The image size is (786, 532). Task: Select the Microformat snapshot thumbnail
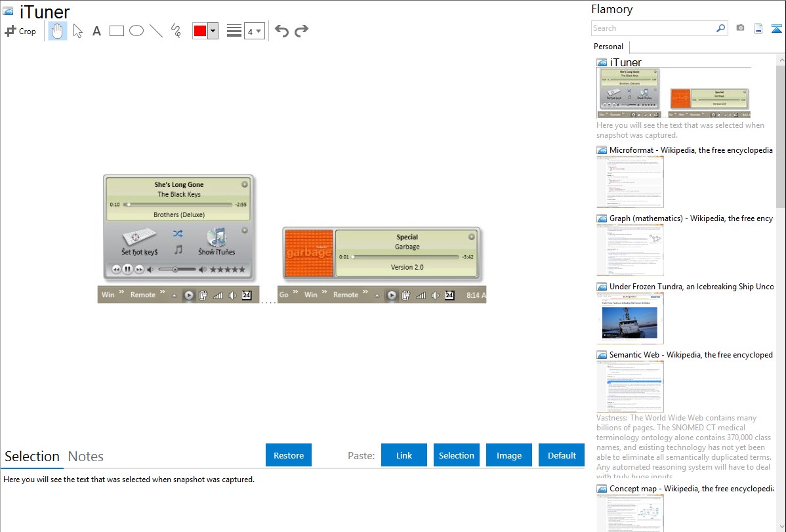tap(630, 182)
